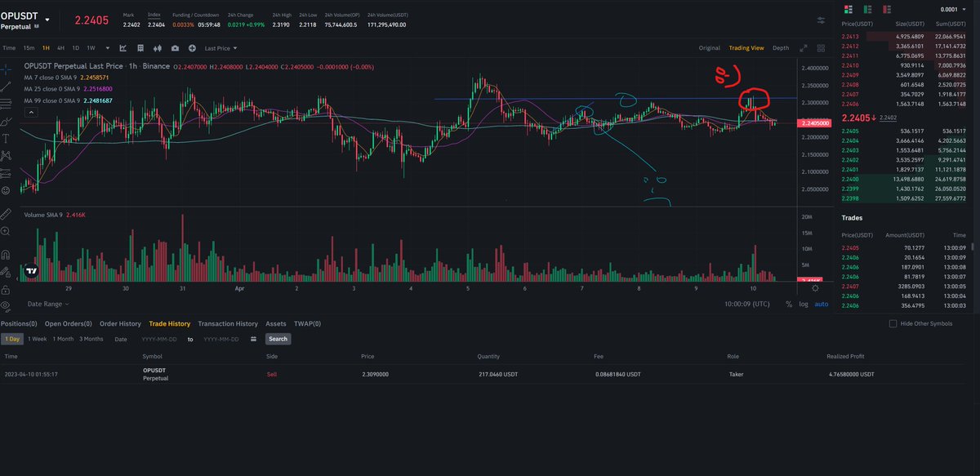Click 2.2413 ask price in order book
Screen dimensions: 980x476
coord(851,37)
